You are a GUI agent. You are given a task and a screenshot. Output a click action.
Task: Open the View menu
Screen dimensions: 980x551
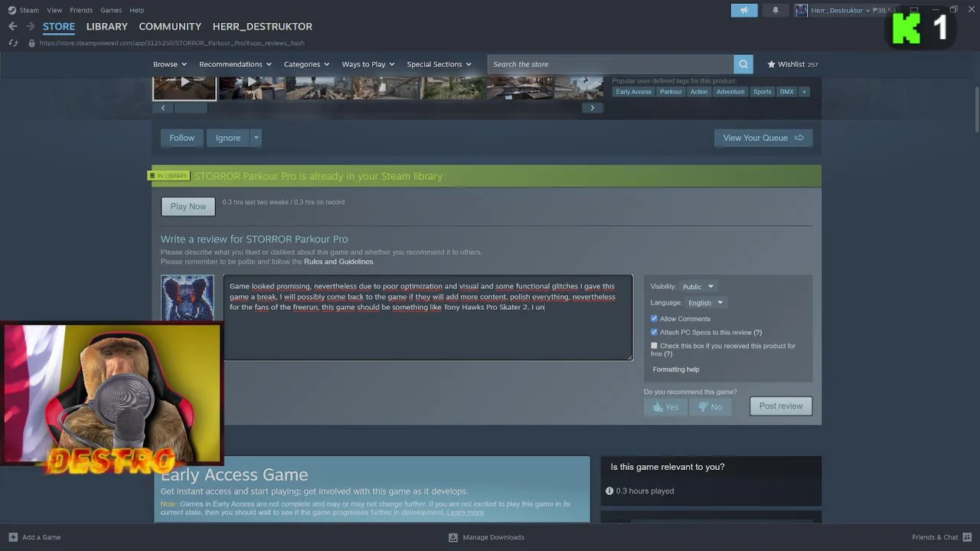[x=54, y=10]
